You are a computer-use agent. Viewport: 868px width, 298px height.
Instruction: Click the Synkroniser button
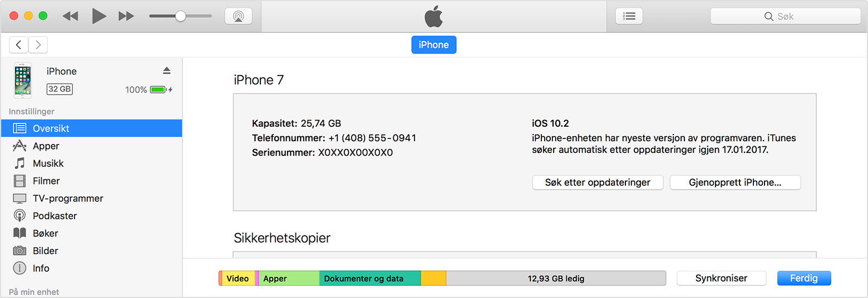tap(721, 279)
